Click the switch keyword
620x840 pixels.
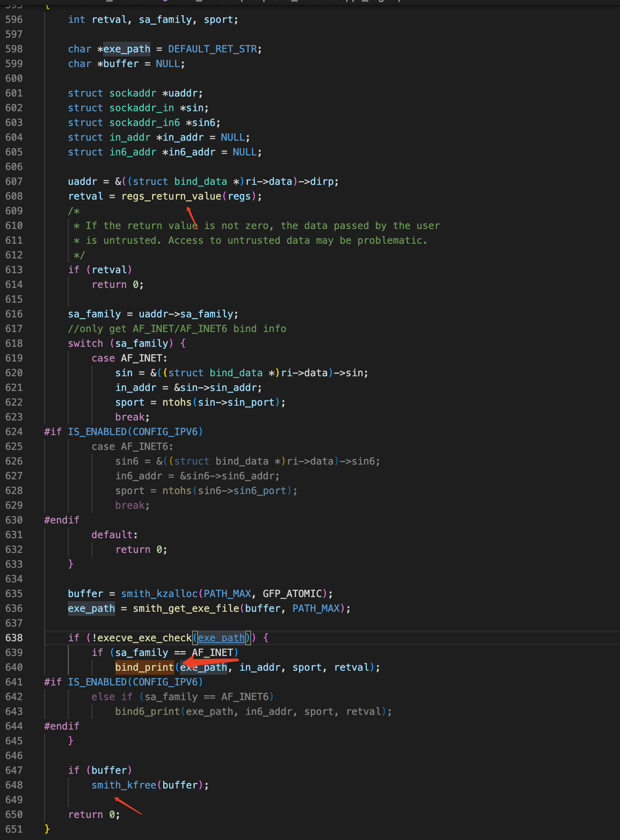[85, 344]
